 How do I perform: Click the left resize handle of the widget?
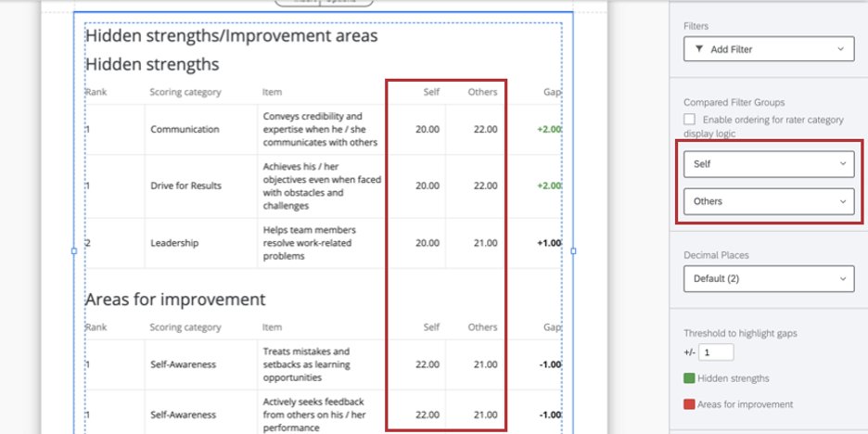(73, 251)
